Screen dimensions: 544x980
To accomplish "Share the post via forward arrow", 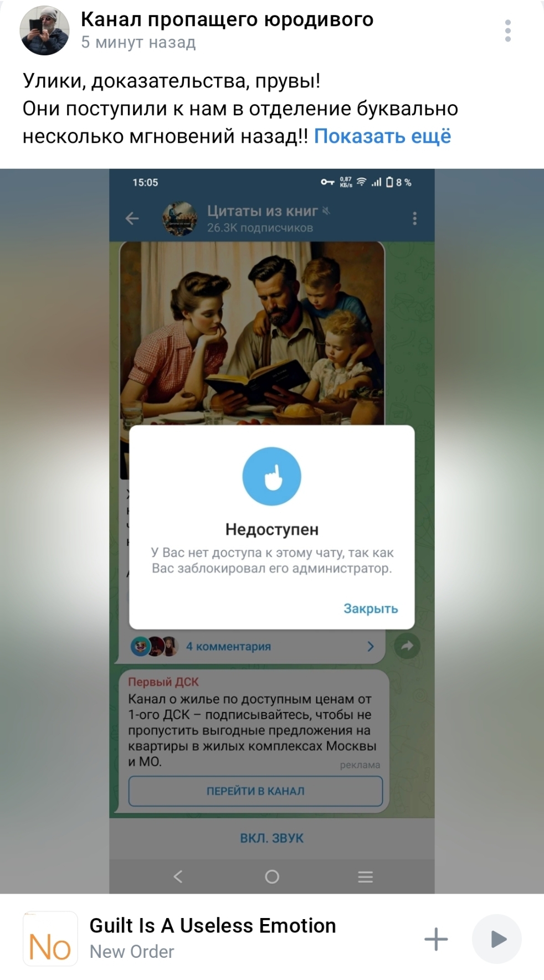I will click(407, 646).
